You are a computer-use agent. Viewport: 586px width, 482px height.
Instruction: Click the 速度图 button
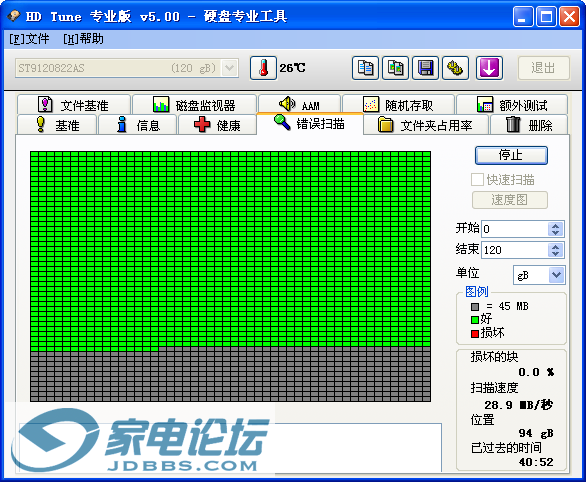point(510,200)
